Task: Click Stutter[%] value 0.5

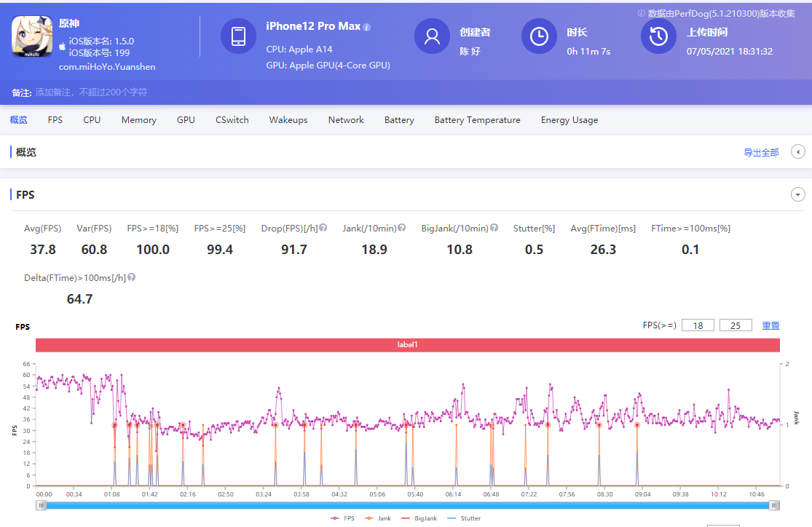Action: 534,250
